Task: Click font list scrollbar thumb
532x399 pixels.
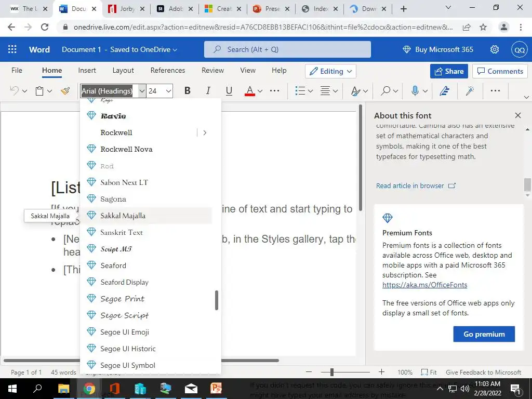Action: 217,300
